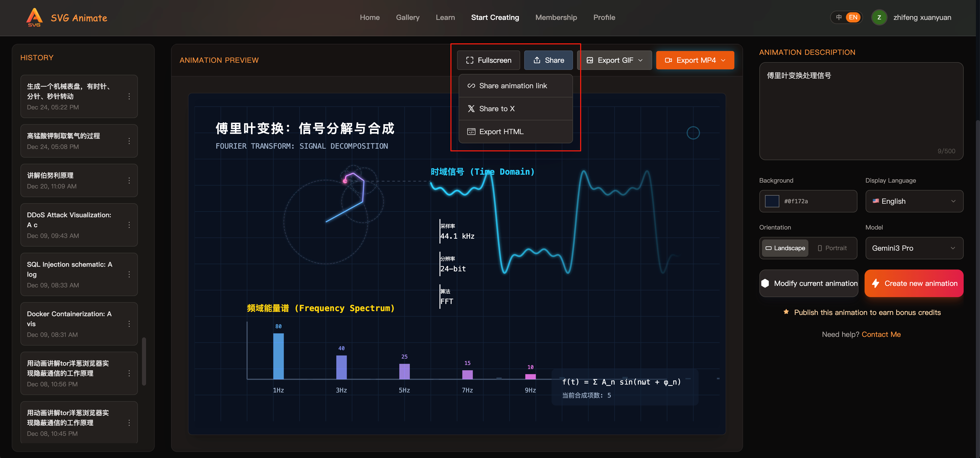Click the user avatar Z icon
Screen dimensions: 980x458
click(x=879, y=18)
